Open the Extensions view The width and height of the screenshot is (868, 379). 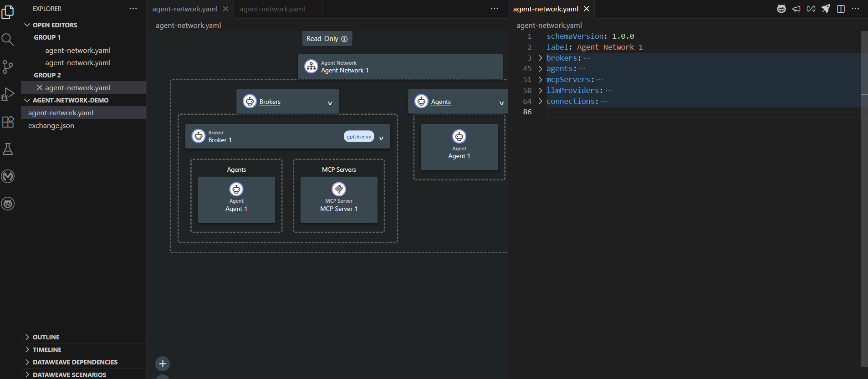(8, 122)
